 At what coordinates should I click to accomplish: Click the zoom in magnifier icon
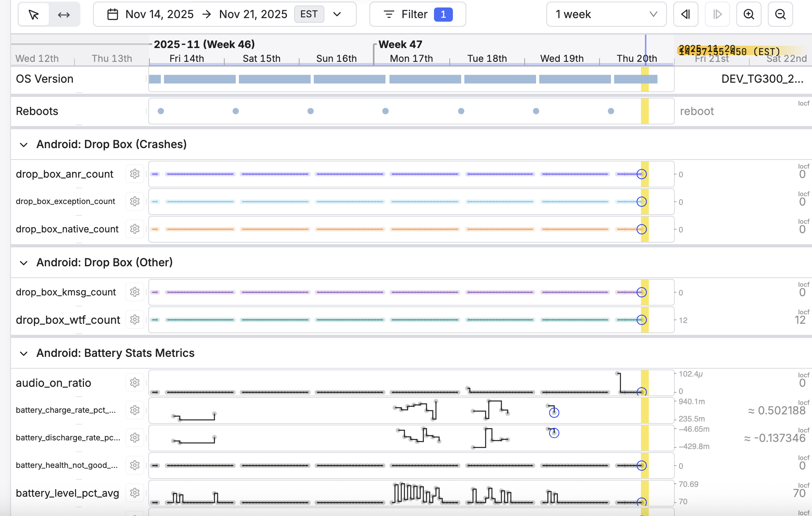(749, 15)
